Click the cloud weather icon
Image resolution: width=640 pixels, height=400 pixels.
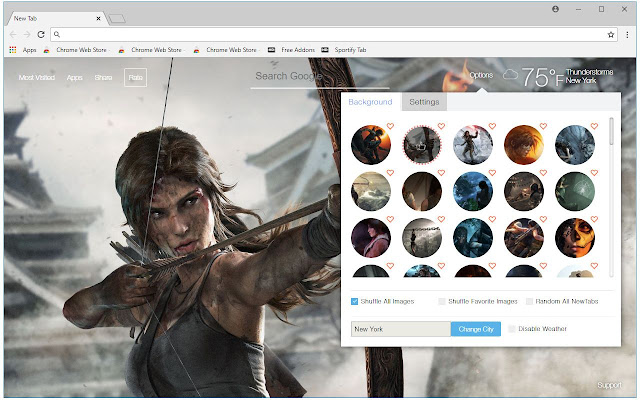click(x=510, y=75)
